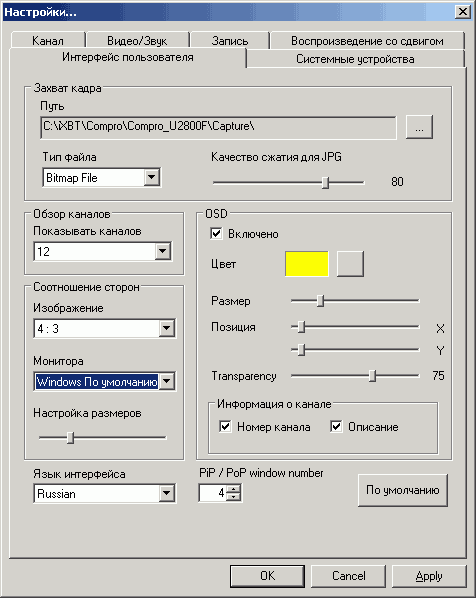Click the Transparency slider handle

373,376
